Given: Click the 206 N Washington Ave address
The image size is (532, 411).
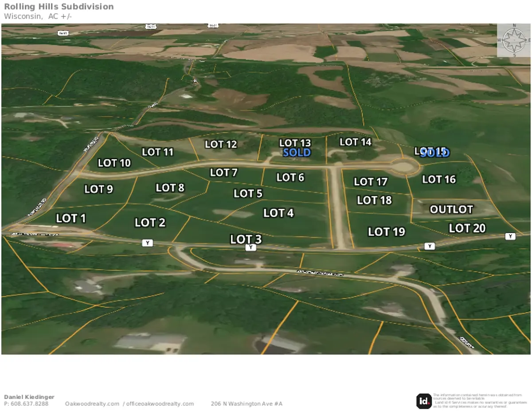Looking at the screenshot, I should click(246, 404).
